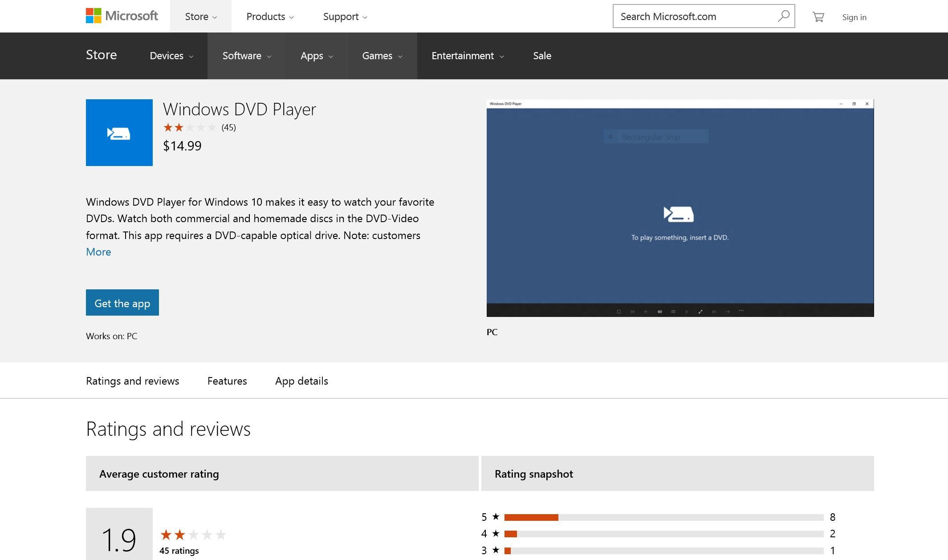Expand the top-bar Store dropdown

click(201, 16)
